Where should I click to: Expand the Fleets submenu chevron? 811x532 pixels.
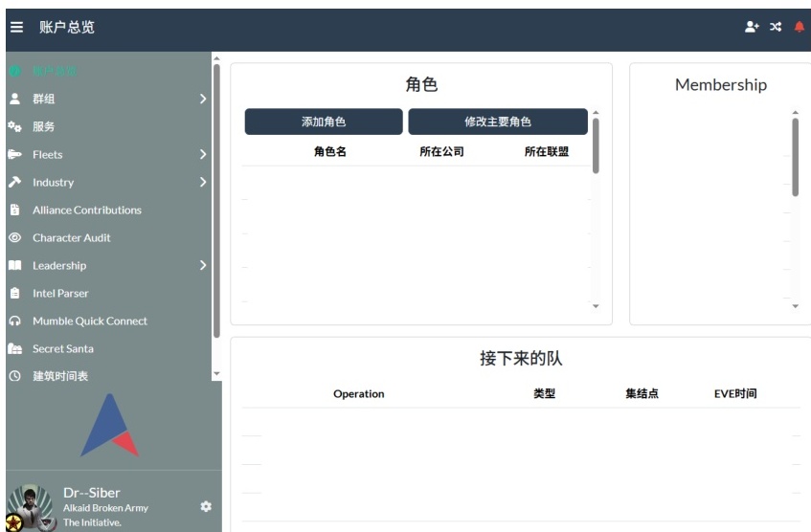tap(202, 154)
